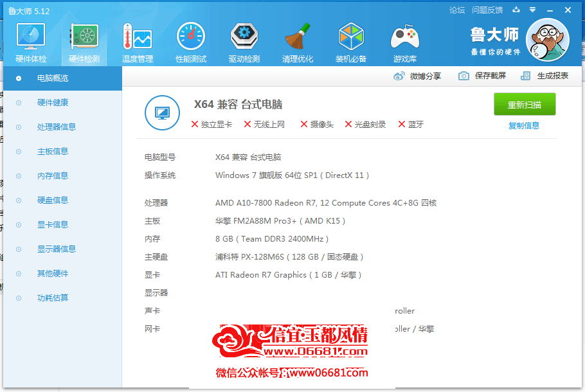Click the green 重新扫描 rescan button
Viewport: 585px width, 392px height.
point(525,105)
